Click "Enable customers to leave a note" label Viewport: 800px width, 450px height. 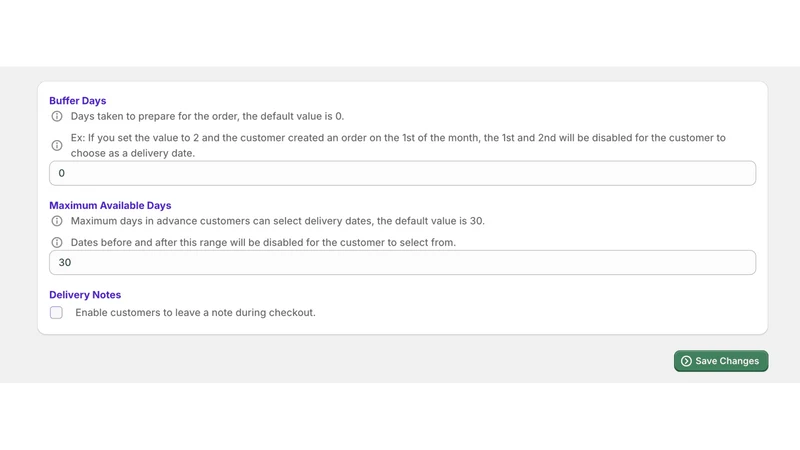coord(195,312)
